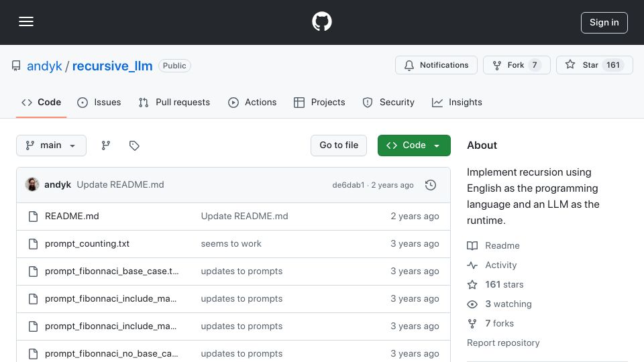Open prompt_fibonnaci_base_case file

(x=112, y=271)
